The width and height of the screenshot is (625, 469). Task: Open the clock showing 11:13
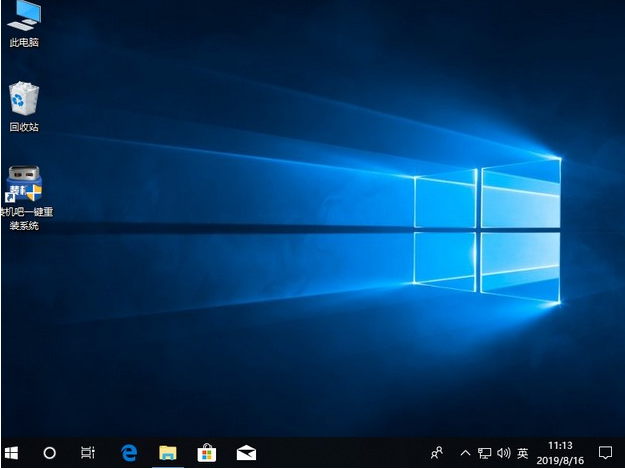click(561, 445)
